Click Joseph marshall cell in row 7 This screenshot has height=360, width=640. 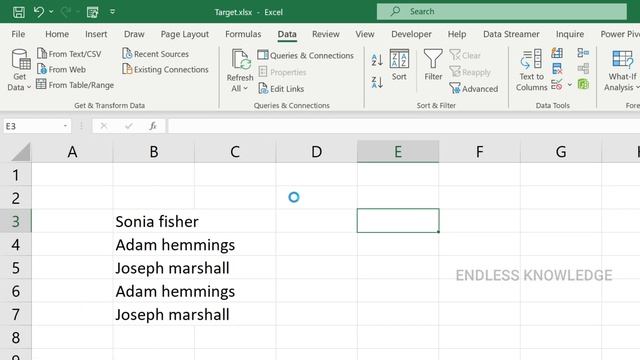click(x=153, y=314)
